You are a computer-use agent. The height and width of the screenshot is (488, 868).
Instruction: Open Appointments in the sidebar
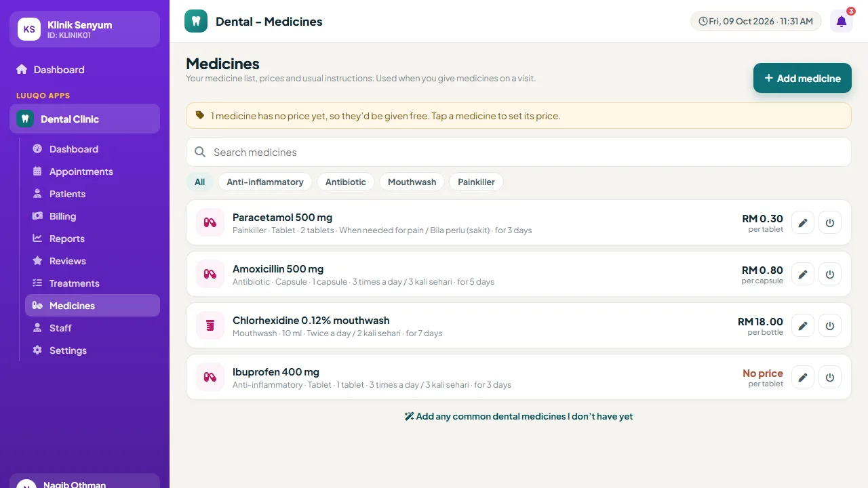[x=92, y=171]
